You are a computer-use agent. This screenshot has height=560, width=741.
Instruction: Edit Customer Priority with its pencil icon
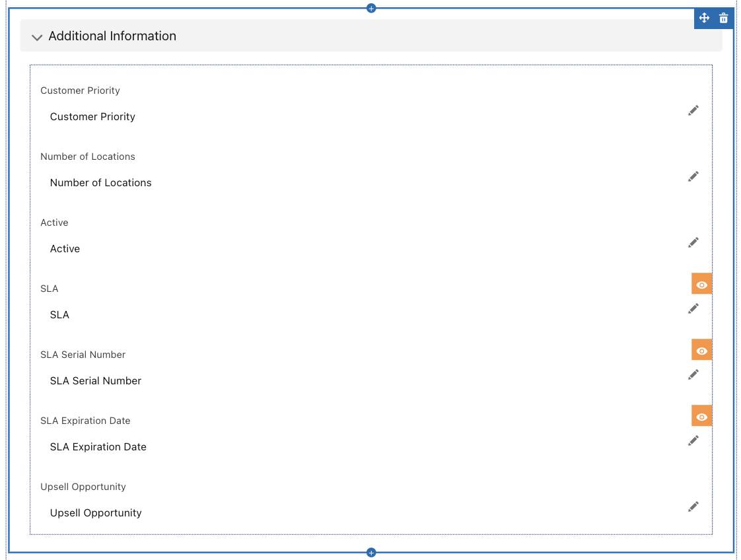click(x=693, y=110)
